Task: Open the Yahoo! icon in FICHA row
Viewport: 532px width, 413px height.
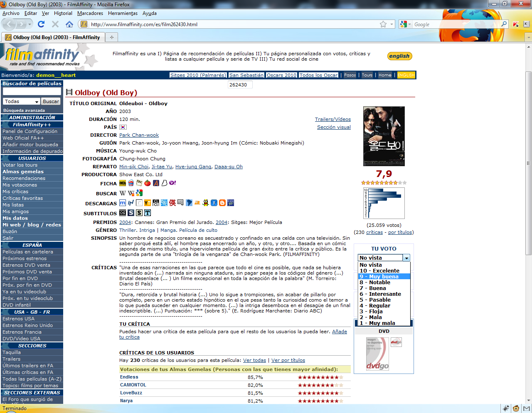Action: pos(172,183)
